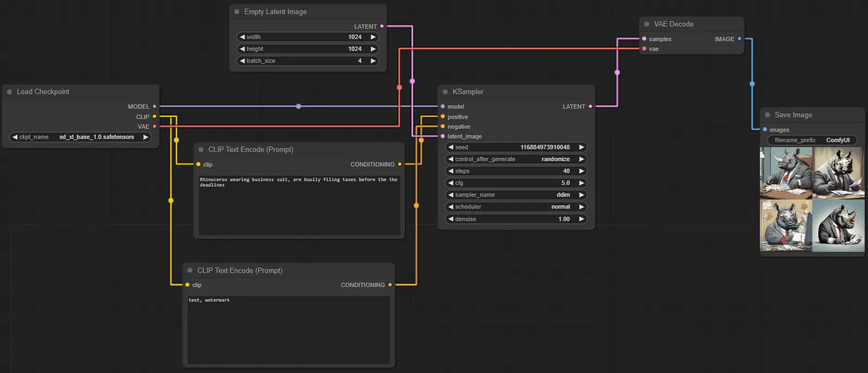
Task: Click the KSampler LATENT output socket
Action: [591, 106]
